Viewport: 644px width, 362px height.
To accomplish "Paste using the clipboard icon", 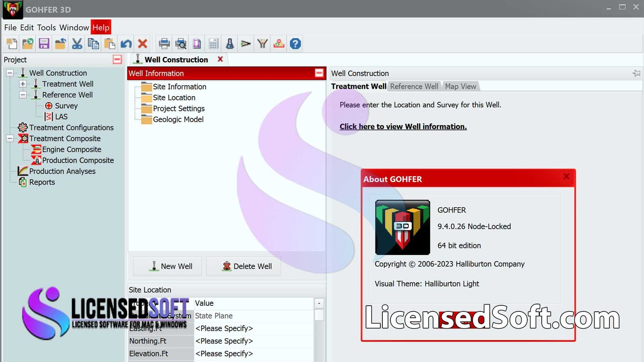I will (109, 43).
